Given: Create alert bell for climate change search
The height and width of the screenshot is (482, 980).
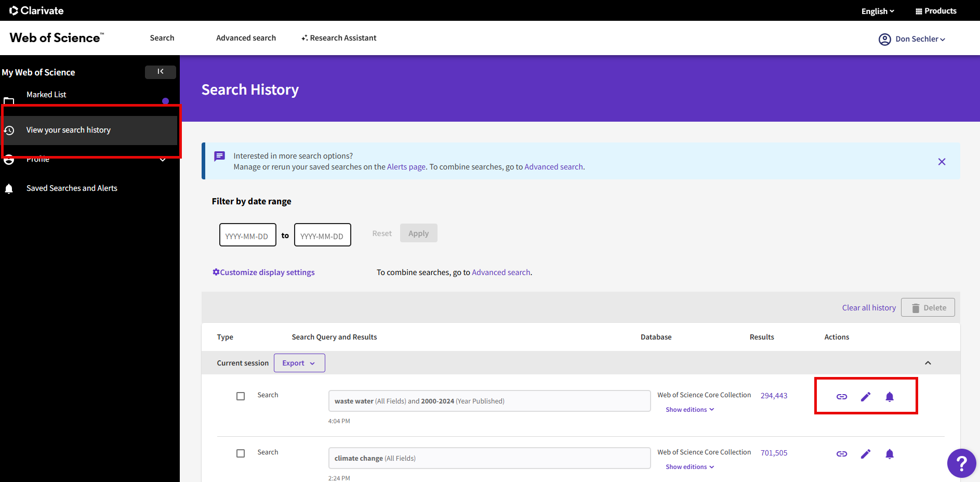Looking at the screenshot, I should 889,454.
